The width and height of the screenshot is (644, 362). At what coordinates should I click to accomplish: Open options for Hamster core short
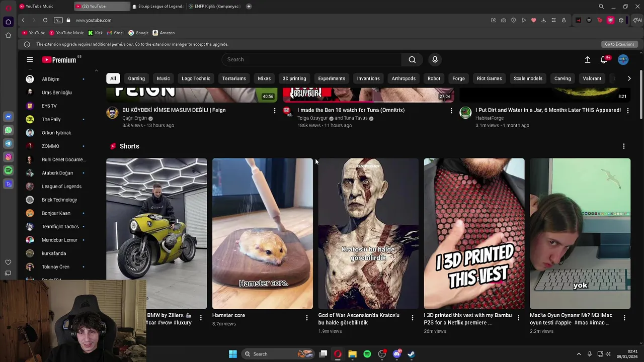(x=306, y=318)
